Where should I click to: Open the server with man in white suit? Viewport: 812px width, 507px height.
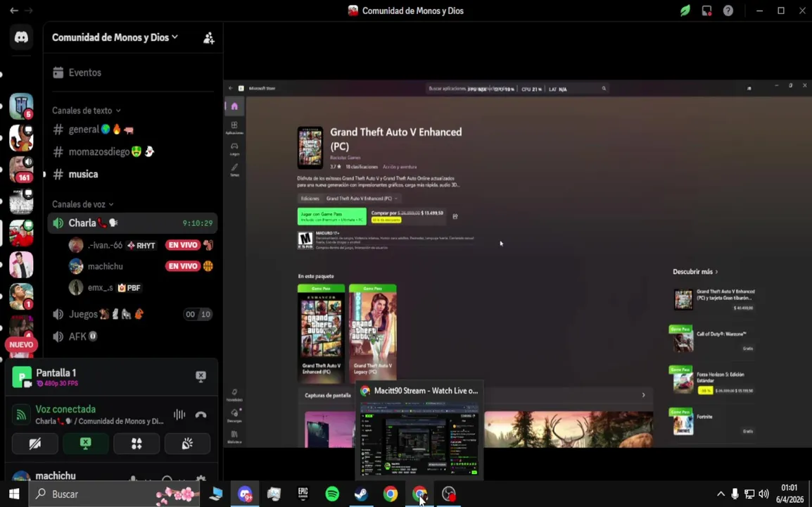[21, 265]
